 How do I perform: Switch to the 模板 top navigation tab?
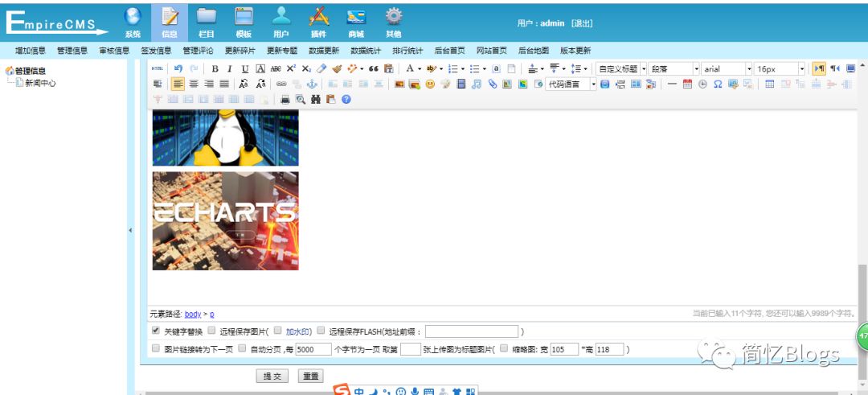click(x=244, y=22)
